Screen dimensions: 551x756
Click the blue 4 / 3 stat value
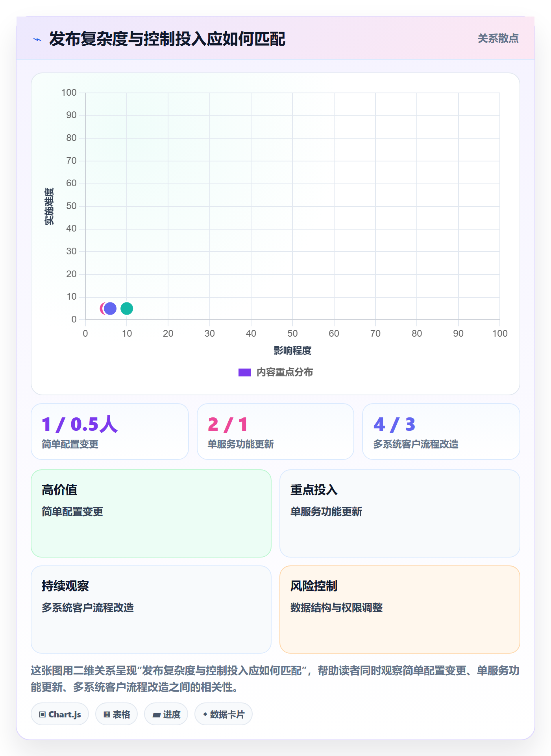click(x=394, y=424)
